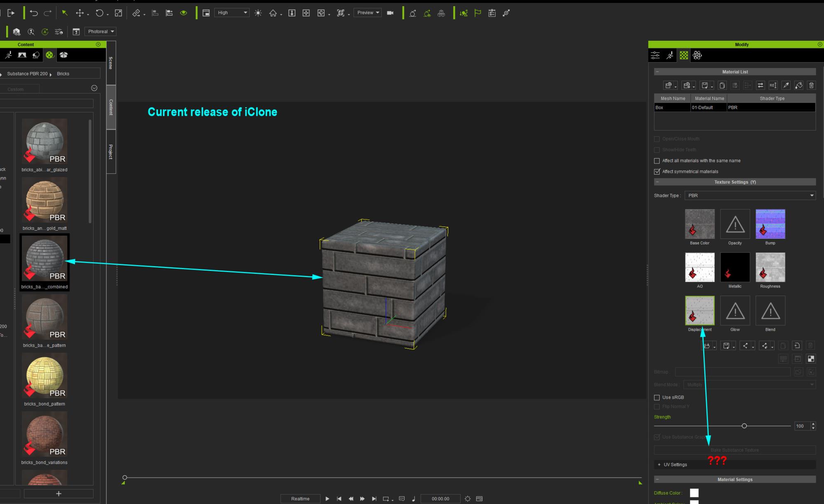
Task: Open the Modify motion figure tab
Action: point(670,55)
